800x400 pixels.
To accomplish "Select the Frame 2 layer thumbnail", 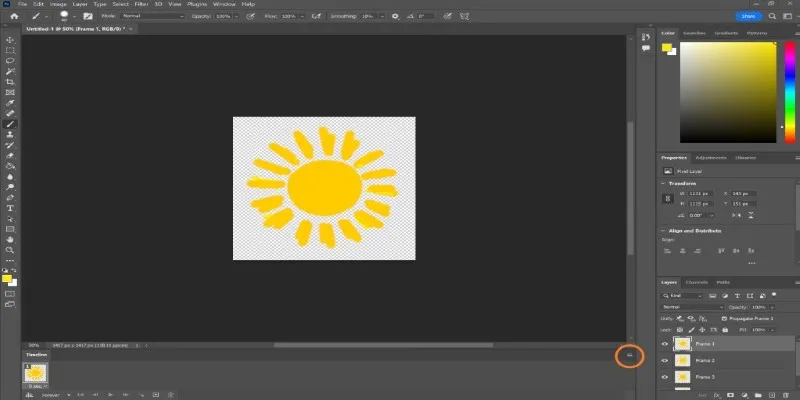I will pyautogui.click(x=683, y=360).
